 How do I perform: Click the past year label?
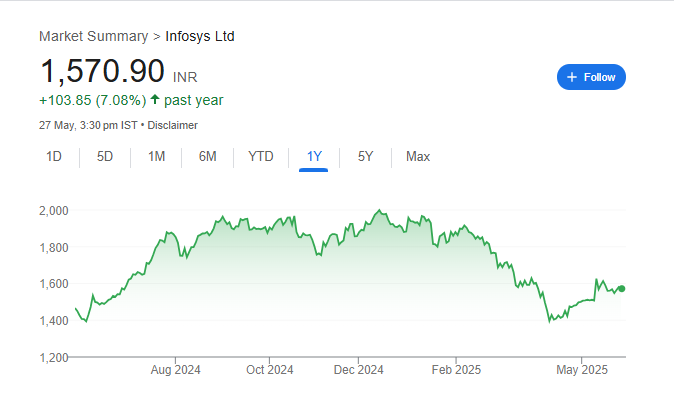193,100
